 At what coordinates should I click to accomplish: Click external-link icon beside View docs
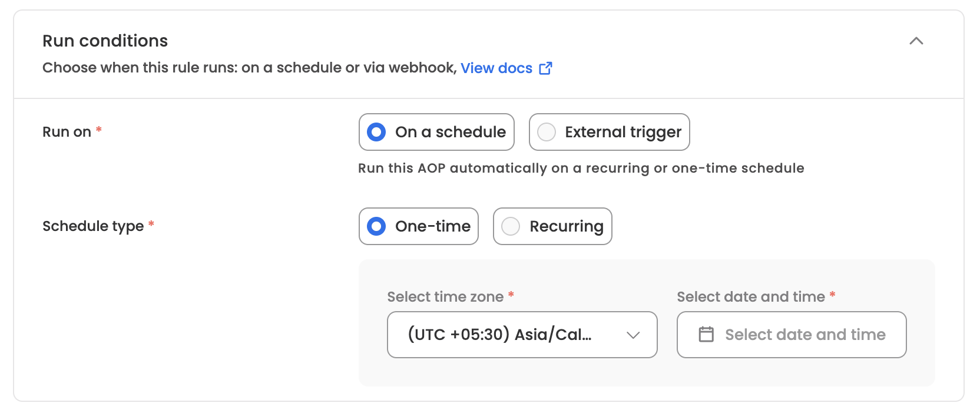click(546, 68)
